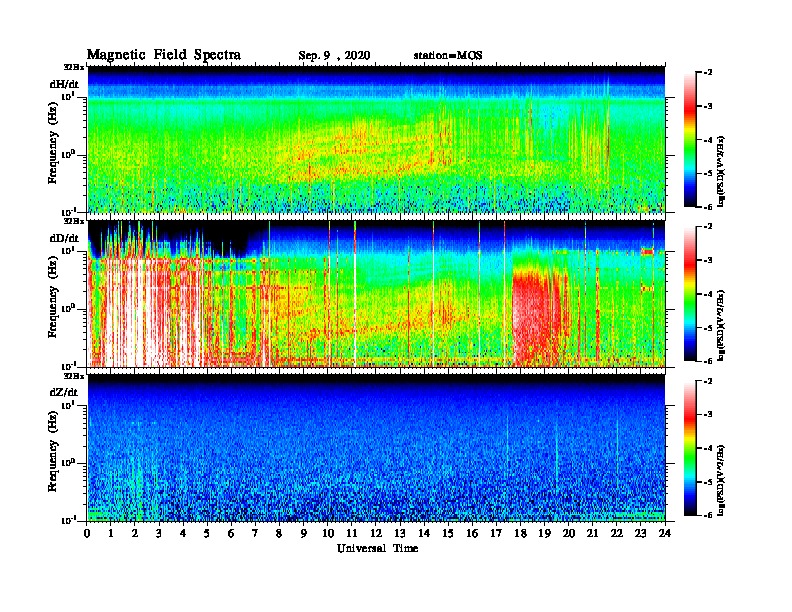
Task: Click the hour tick label "4"
Action: (184, 534)
